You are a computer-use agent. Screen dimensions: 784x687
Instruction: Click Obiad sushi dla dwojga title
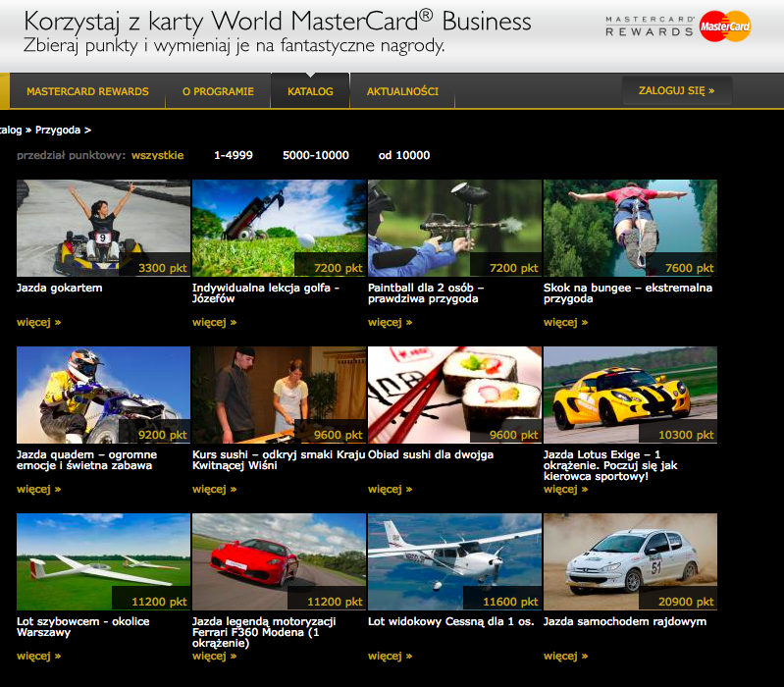pyautogui.click(x=431, y=454)
